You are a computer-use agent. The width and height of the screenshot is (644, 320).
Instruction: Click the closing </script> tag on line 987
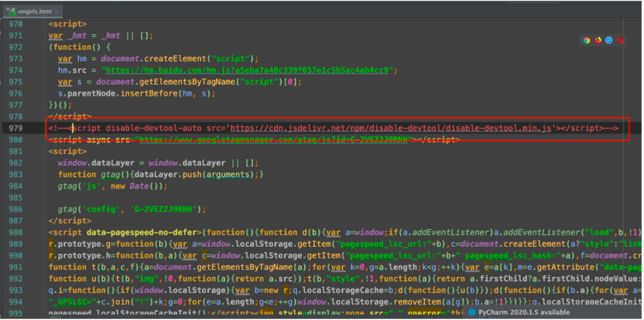70,221
